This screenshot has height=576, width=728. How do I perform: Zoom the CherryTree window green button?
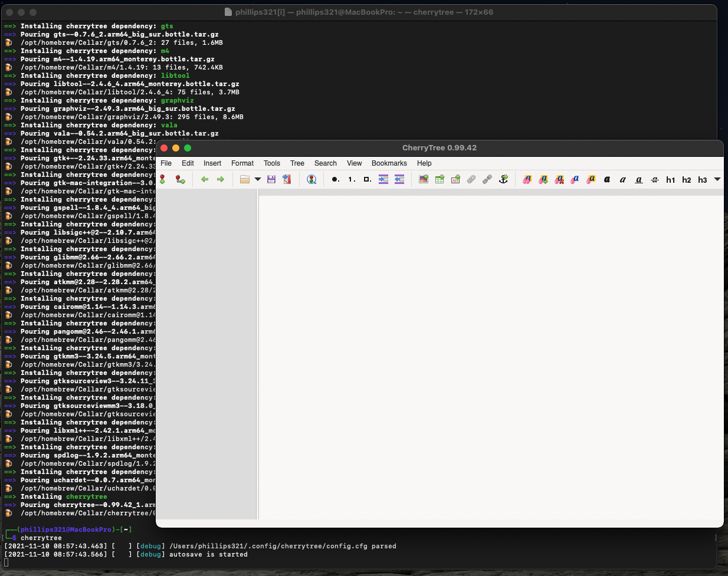(188, 148)
